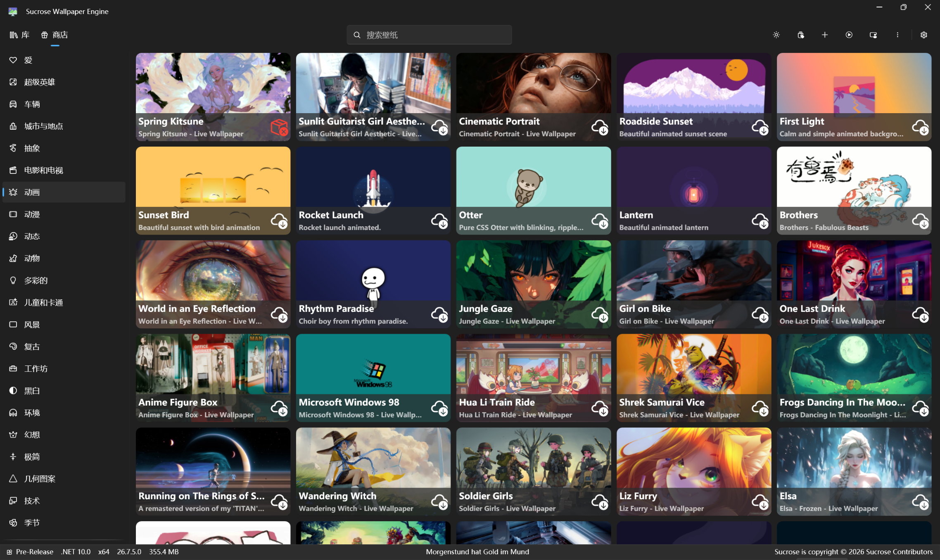The width and height of the screenshot is (940, 560).
Task: Download the Wandering Witch wallpaper
Action: [x=439, y=502]
